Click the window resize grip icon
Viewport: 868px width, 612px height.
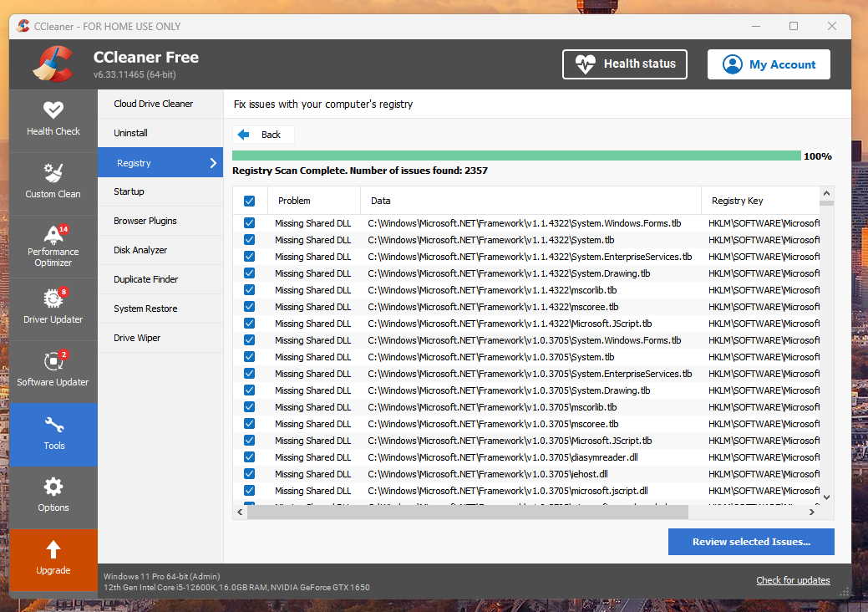click(845, 592)
